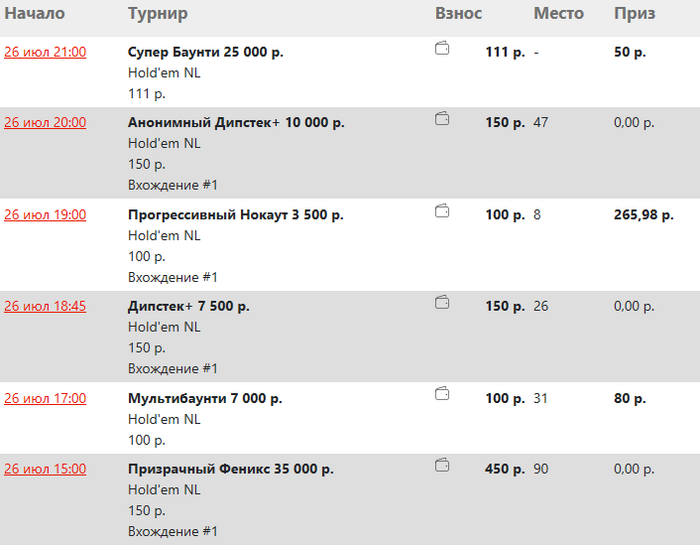This screenshot has width=700, height=545.
Task: Open the 26 июл 15:00 link
Action: pos(45,469)
